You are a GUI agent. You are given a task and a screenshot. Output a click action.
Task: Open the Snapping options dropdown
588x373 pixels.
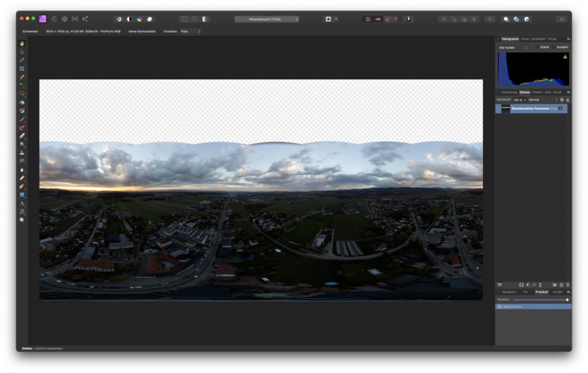(396, 19)
